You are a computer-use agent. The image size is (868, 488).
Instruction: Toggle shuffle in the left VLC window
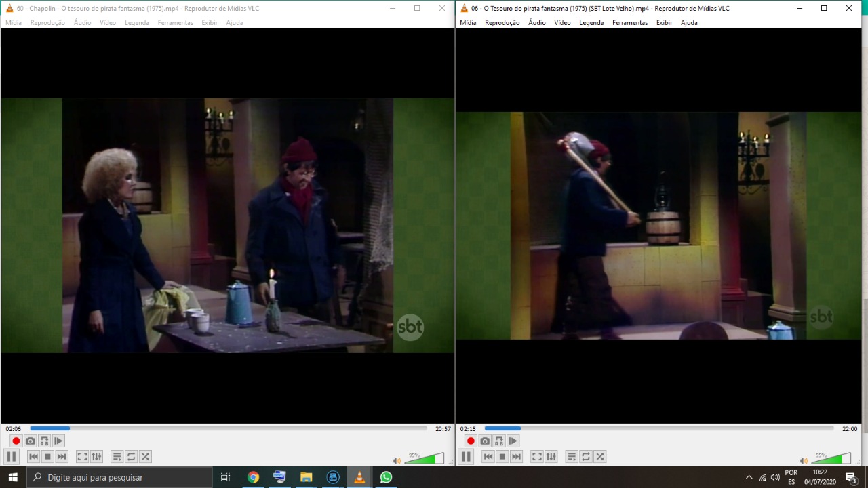coord(145,457)
